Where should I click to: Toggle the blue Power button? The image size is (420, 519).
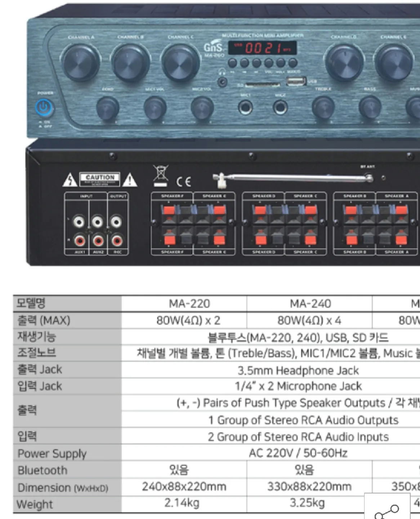pos(43,107)
